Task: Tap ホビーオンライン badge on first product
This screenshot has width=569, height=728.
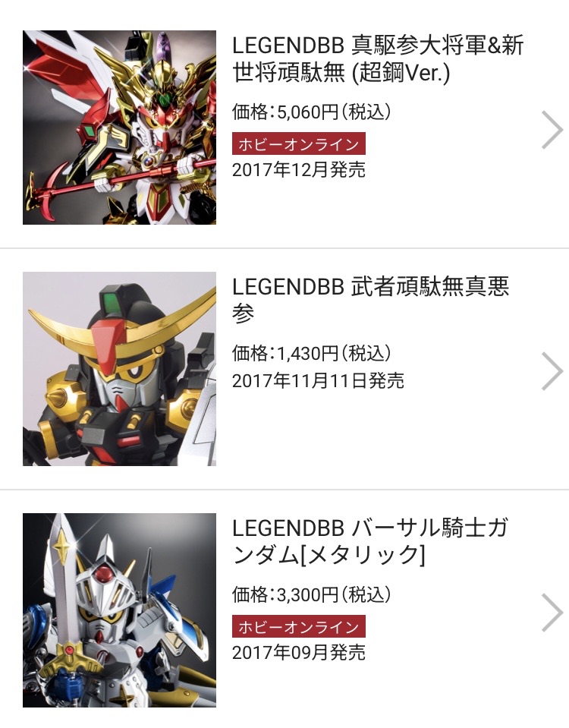Action: click(299, 144)
